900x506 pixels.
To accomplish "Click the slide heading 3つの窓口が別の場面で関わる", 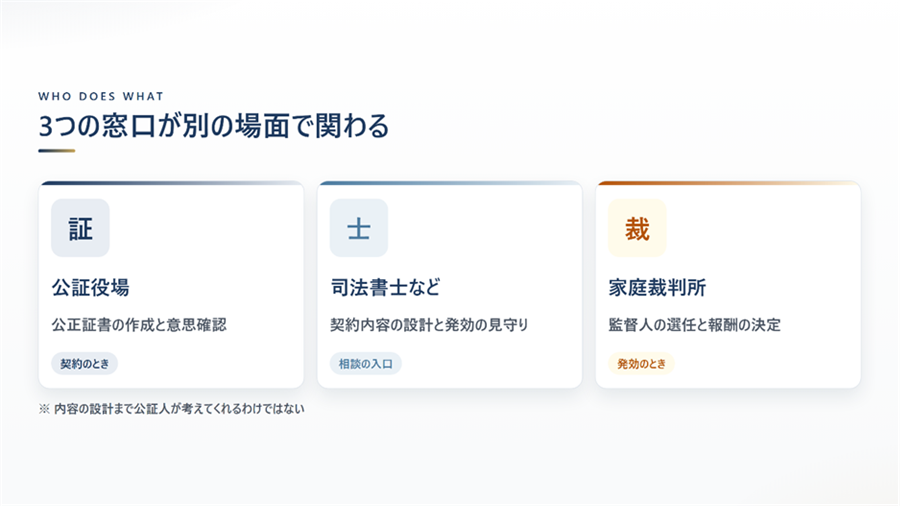I will tap(214, 126).
